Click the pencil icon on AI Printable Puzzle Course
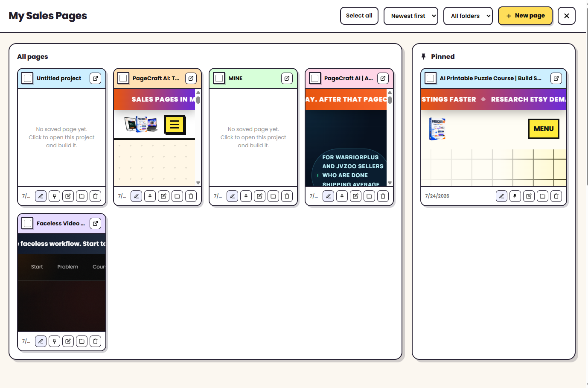The height and width of the screenshot is (388, 588). (501, 196)
